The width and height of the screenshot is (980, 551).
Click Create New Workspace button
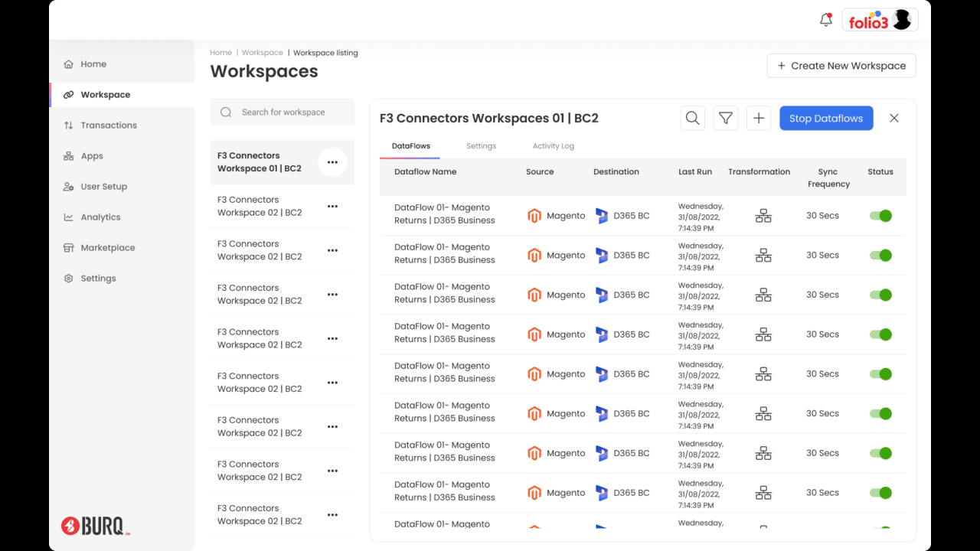[841, 66]
